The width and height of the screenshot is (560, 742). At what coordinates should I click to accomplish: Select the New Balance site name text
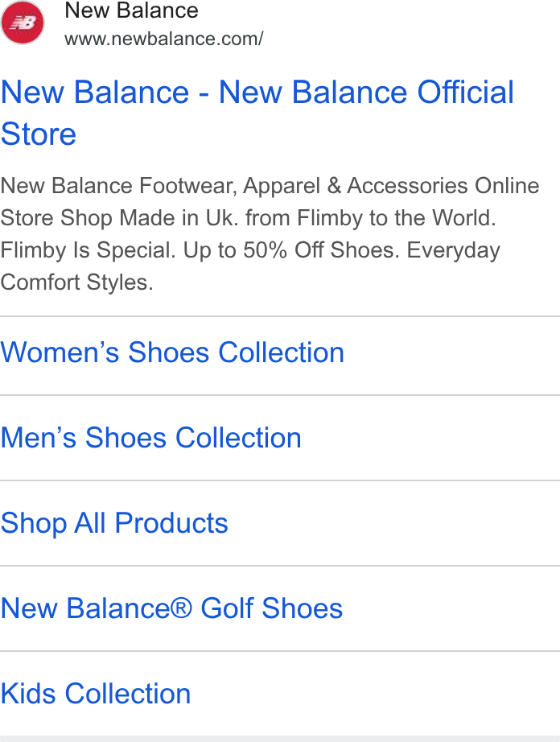(x=131, y=10)
